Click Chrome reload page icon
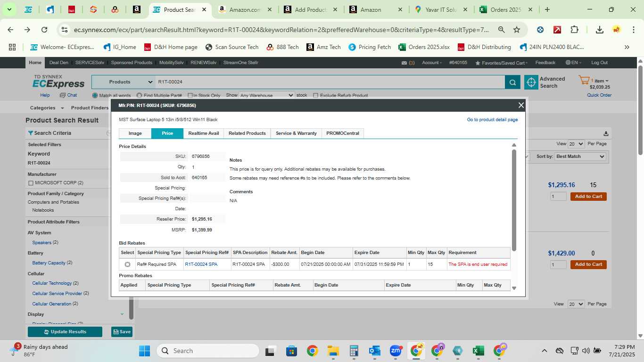644x362 pixels. coord(44,30)
